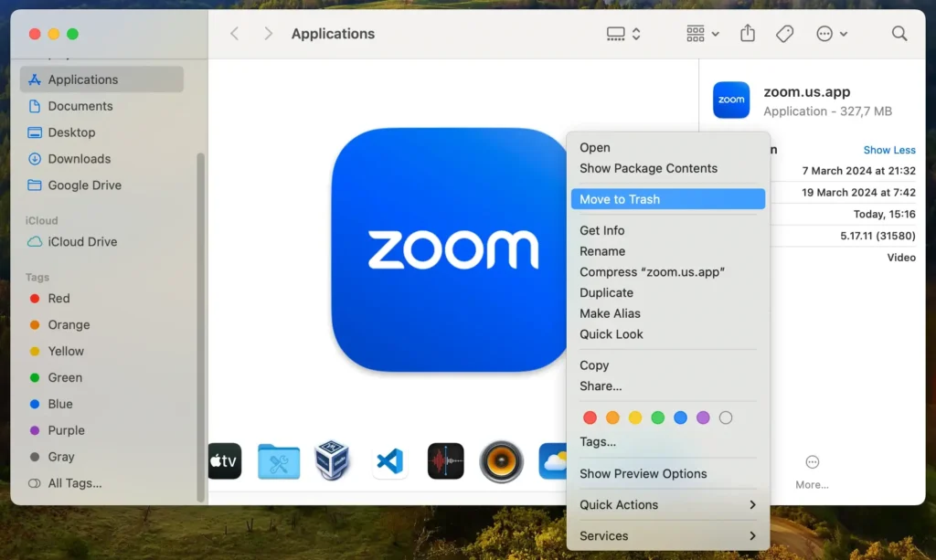Go forward with the right arrow
This screenshot has width=936, height=560.
(268, 34)
